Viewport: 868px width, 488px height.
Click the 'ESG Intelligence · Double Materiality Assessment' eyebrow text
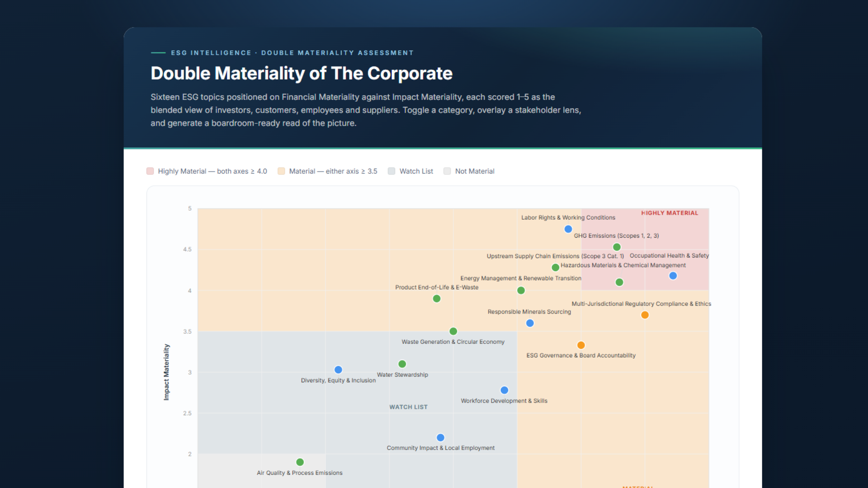coord(292,53)
